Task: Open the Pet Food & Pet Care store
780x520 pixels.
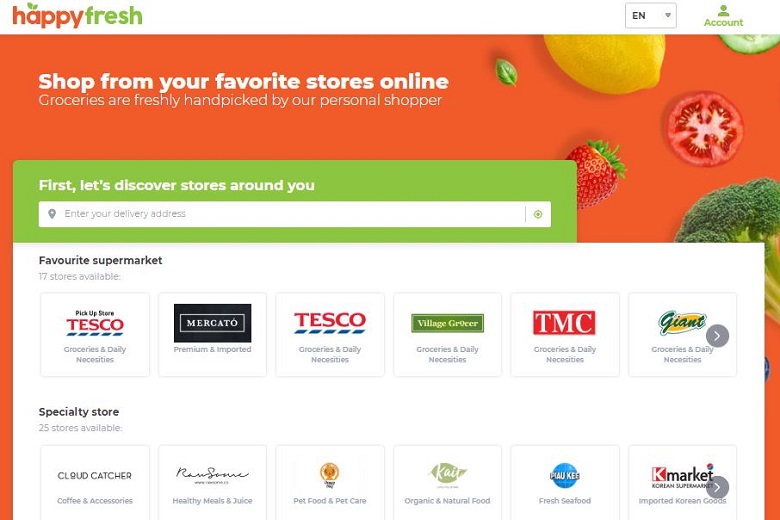Action: click(x=330, y=483)
